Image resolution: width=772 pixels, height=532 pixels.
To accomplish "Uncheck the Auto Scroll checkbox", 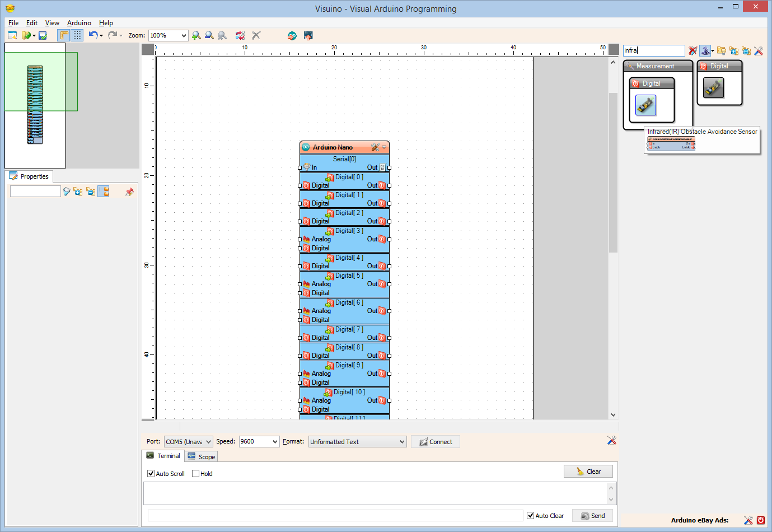I will 151,473.
